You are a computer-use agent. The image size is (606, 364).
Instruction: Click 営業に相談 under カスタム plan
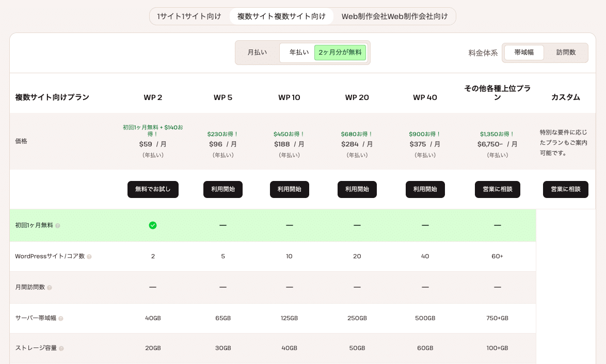(566, 189)
